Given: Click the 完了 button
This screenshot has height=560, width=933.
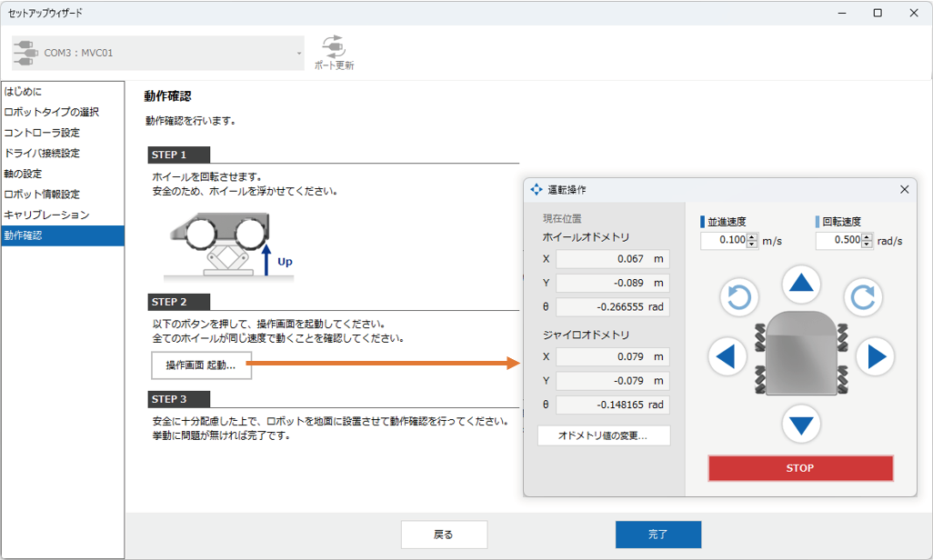Looking at the screenshot, I should coord(657,535).
